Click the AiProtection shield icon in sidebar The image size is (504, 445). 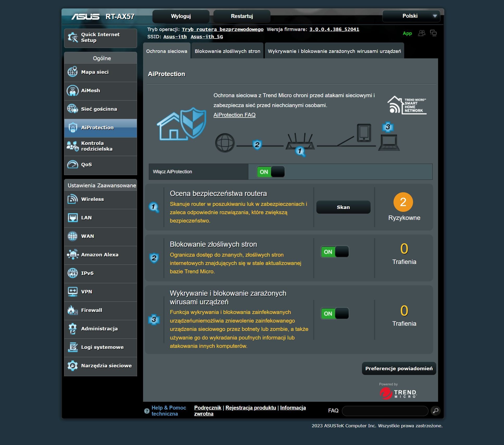tap(72, 127)
